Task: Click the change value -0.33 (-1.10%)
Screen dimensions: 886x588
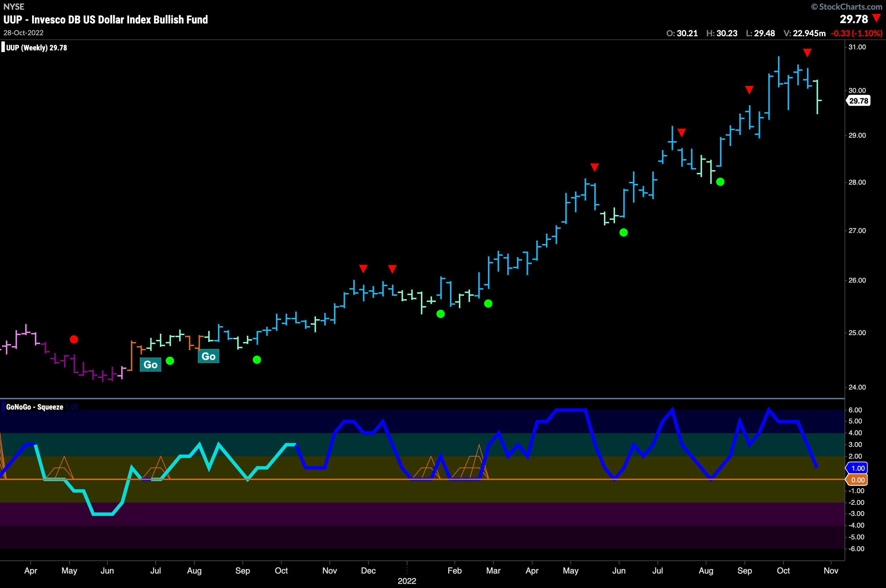Action: 856,33
